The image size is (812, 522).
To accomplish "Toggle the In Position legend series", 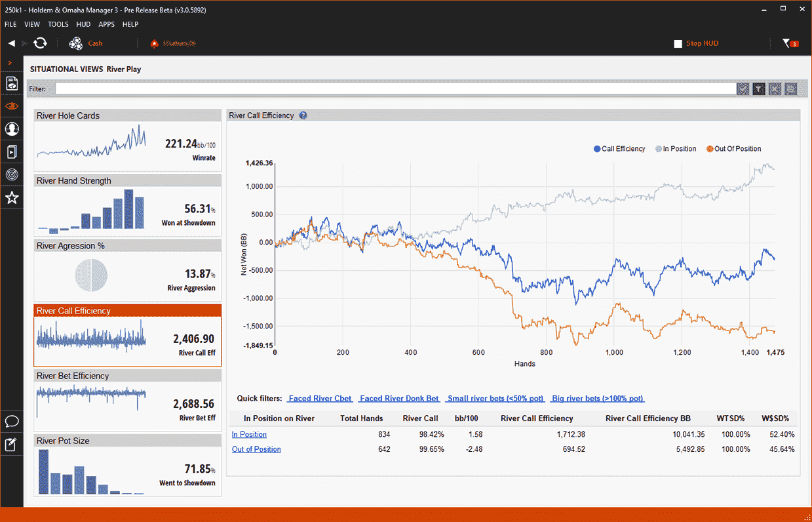I will click(676, 149).
